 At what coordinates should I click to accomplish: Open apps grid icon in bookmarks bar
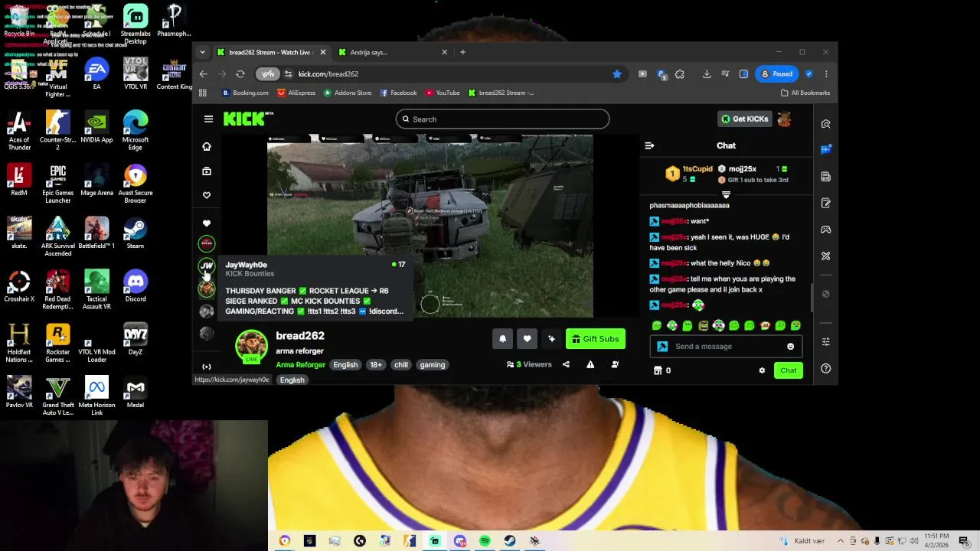203,93
